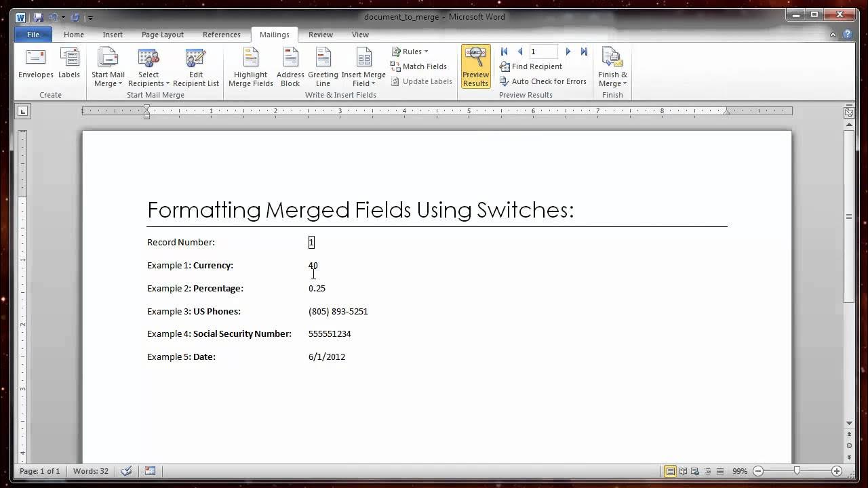Switch to Full Screen Reading view
This screenshot has width=868, height=488.
[683, 471]
